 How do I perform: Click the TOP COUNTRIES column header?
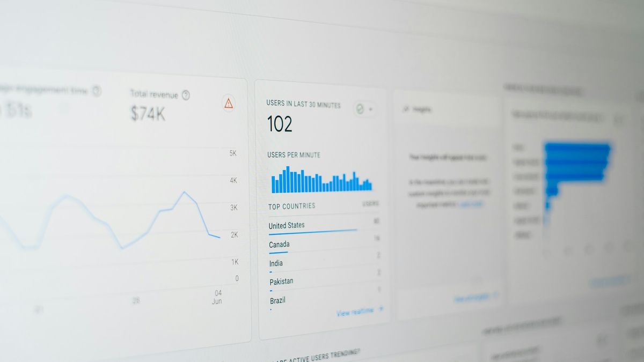click(291, 206)
